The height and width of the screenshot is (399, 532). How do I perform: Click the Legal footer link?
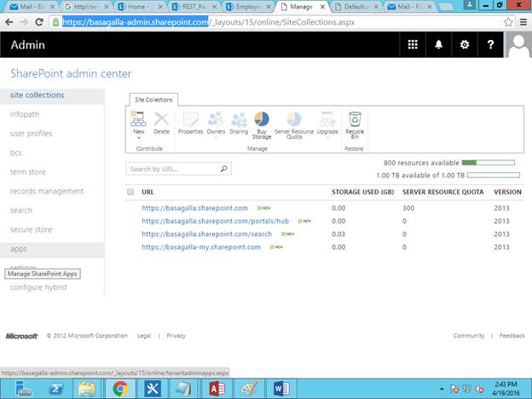pos(144,336)
